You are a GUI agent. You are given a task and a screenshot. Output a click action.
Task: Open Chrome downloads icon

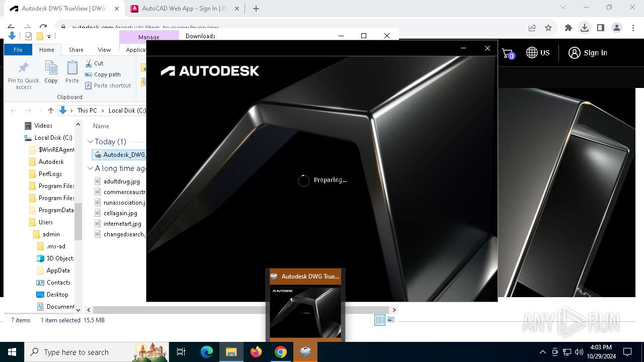584,28
